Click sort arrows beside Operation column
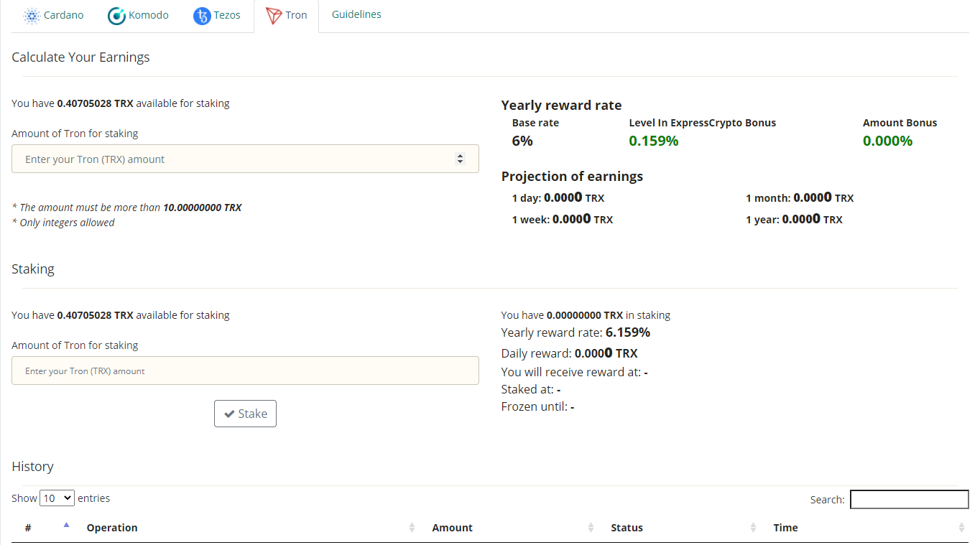 coord(412,528)
